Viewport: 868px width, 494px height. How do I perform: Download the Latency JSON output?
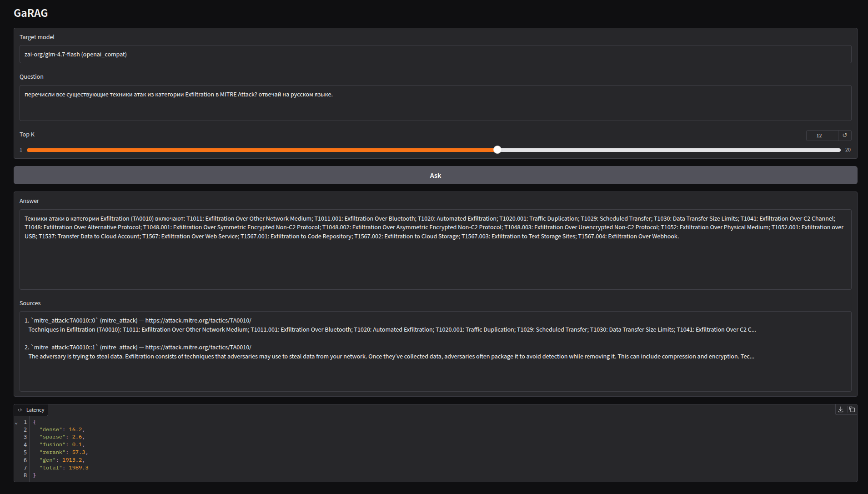841,410
